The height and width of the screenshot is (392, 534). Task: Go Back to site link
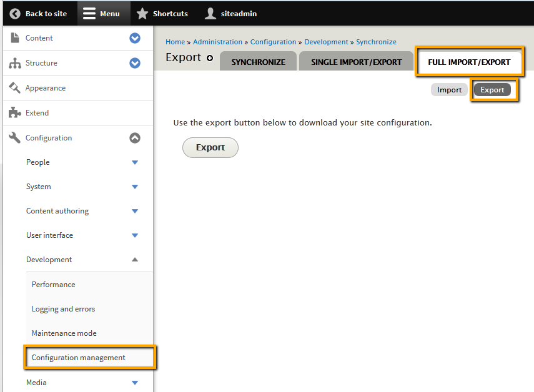(x=39, y=14)
